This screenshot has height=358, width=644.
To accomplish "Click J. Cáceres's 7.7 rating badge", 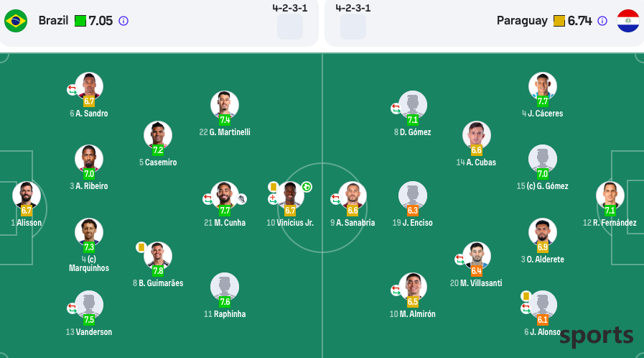I will [543, 101].
